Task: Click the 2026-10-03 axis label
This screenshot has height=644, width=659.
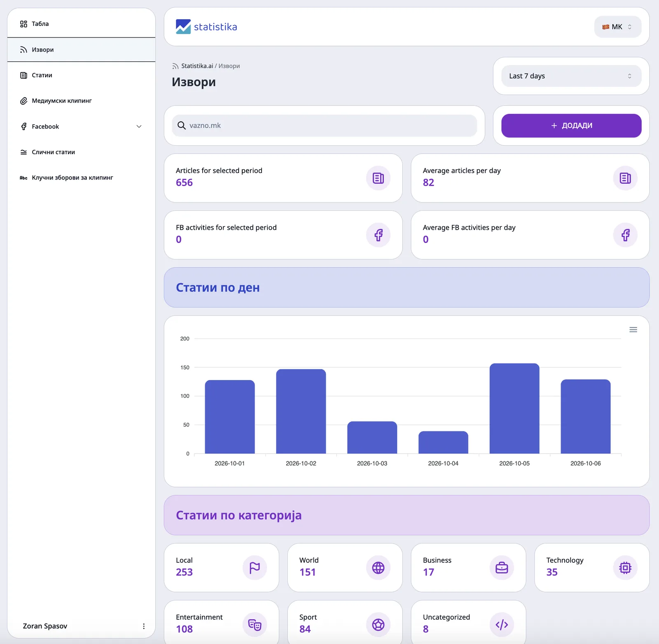Action: tap(372, 464)
